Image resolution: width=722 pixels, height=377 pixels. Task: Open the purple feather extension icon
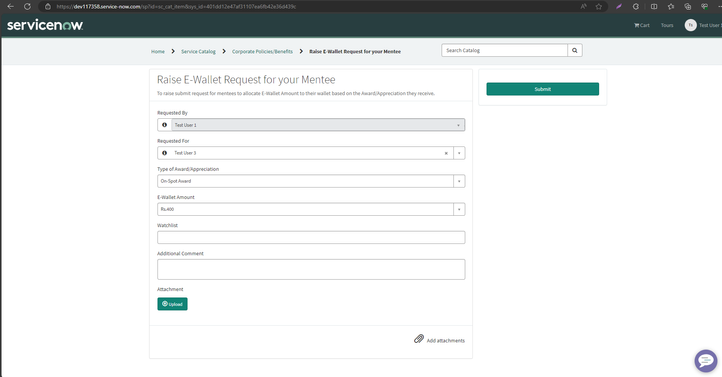coord(619,6)
